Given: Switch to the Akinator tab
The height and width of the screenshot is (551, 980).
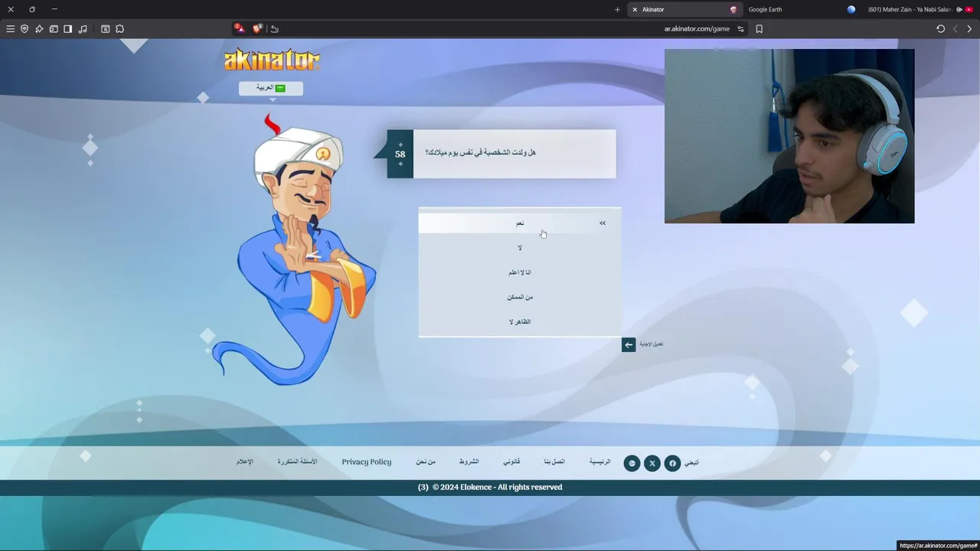Looking at the screenshot, I should pos(684,9).
